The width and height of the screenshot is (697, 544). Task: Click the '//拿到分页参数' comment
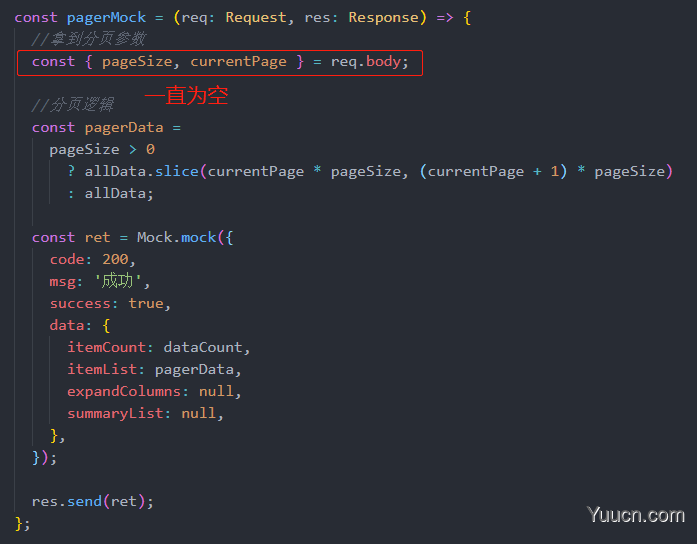(88, 39)
